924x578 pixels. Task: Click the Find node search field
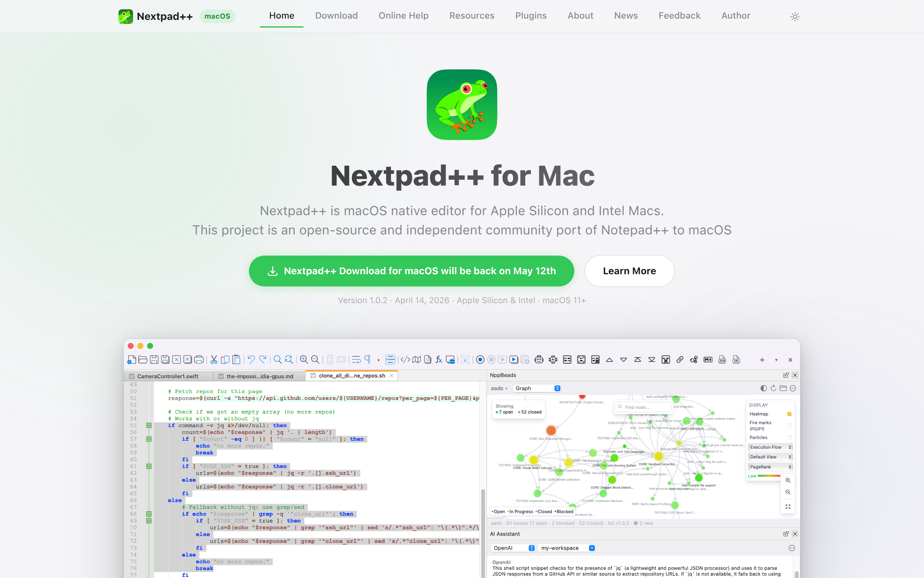point(643,407)
